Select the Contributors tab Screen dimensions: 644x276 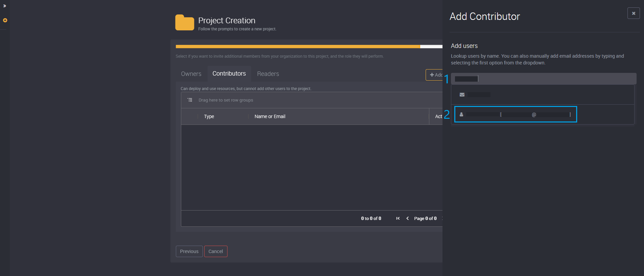229,74
